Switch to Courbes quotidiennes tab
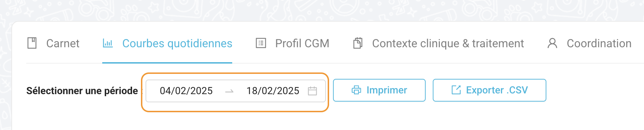644x130 pixels. (167, 43)
